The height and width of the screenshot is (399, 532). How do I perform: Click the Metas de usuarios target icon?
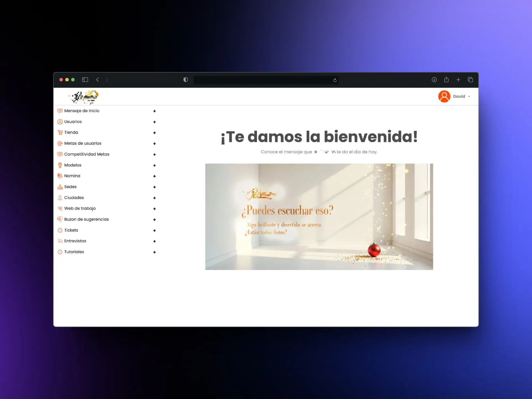click(x=60, y=143)
